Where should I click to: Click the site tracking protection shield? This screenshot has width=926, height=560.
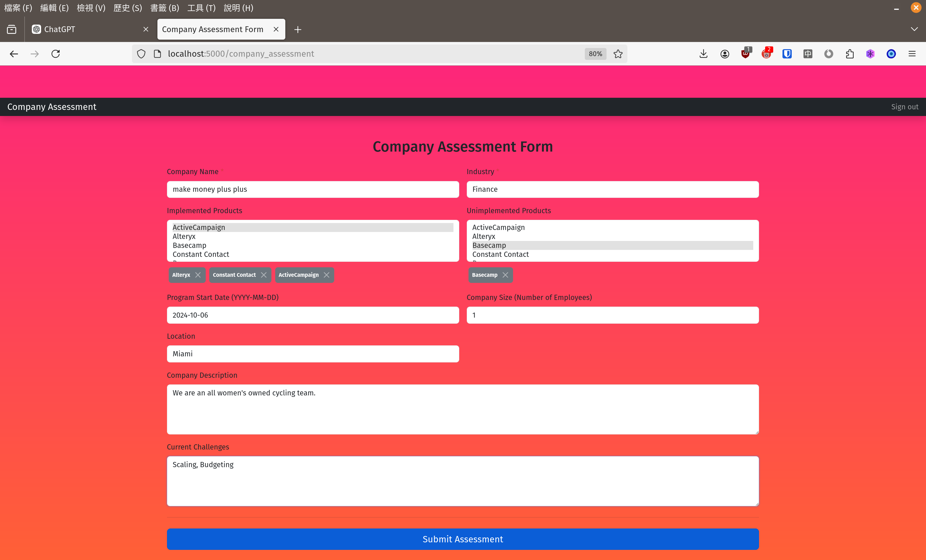141,54
